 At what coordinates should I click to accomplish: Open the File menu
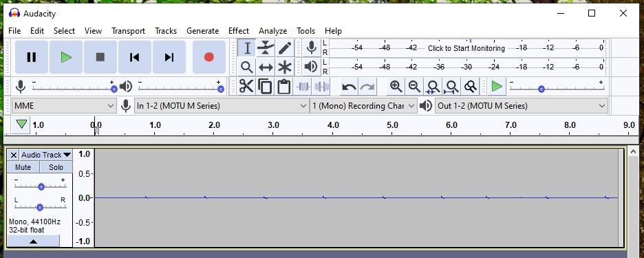pyautogui.click(x=14, y=31)
